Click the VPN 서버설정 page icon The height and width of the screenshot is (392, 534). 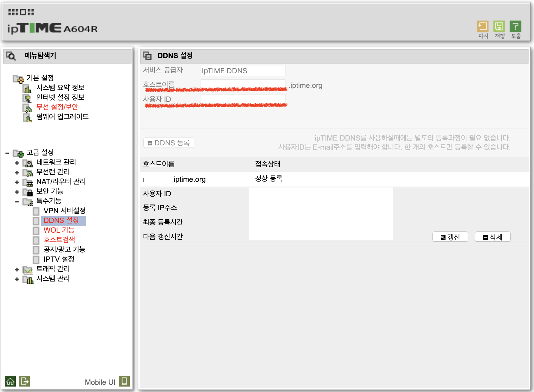coord(36,211)
